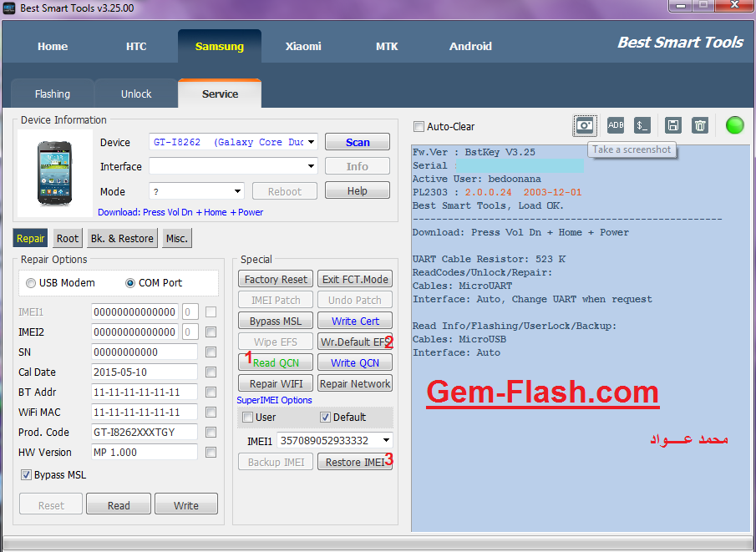Open the ADB tool icon
Screen dimensions: 756x552
(x=616, y=125)
